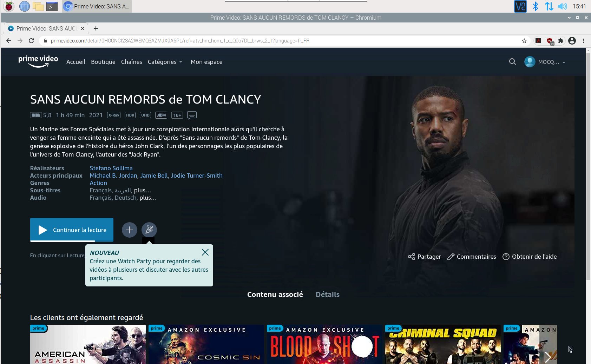Open the Terminal from the taskbar

pyautogui.click(x=52, y=6)
